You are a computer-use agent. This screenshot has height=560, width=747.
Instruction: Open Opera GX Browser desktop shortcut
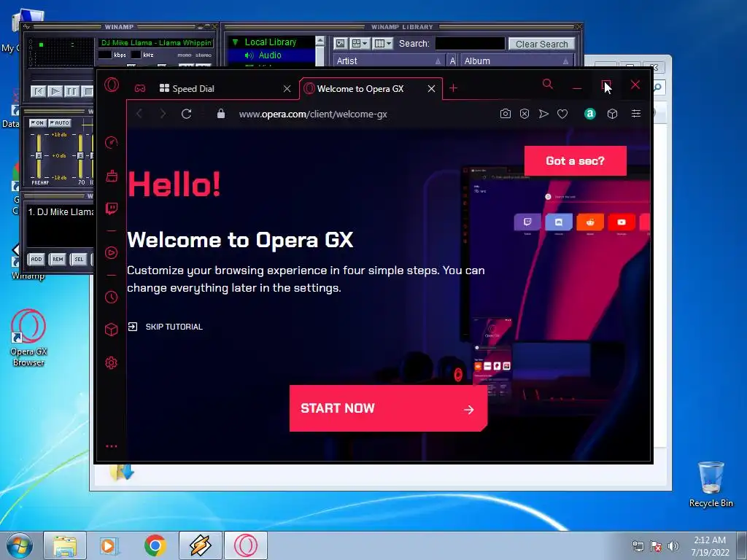tap(28, 338)
